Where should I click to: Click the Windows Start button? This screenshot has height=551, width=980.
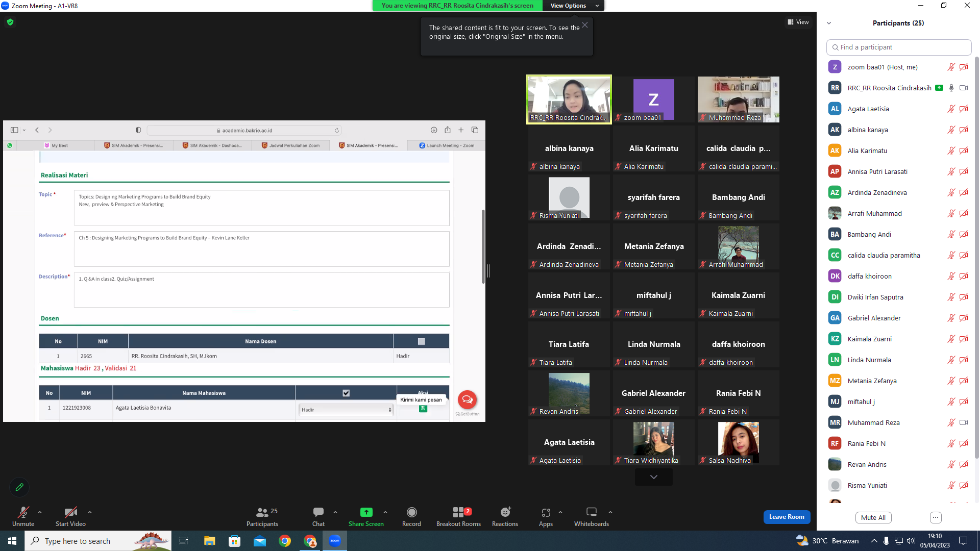(x=12, y=541)
